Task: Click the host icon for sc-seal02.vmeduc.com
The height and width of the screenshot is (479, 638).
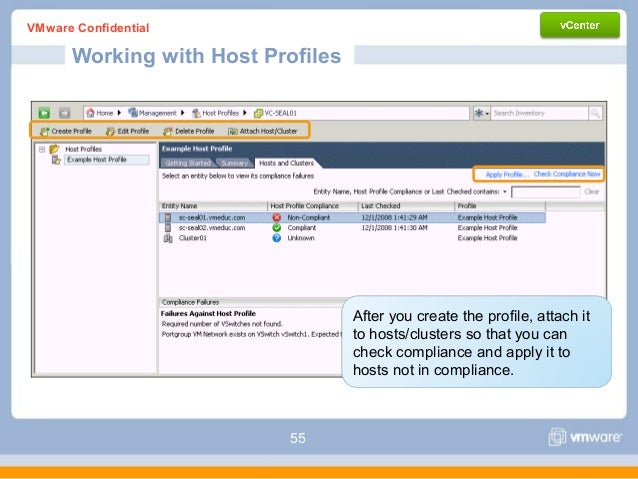Action: tap(168, 227)
